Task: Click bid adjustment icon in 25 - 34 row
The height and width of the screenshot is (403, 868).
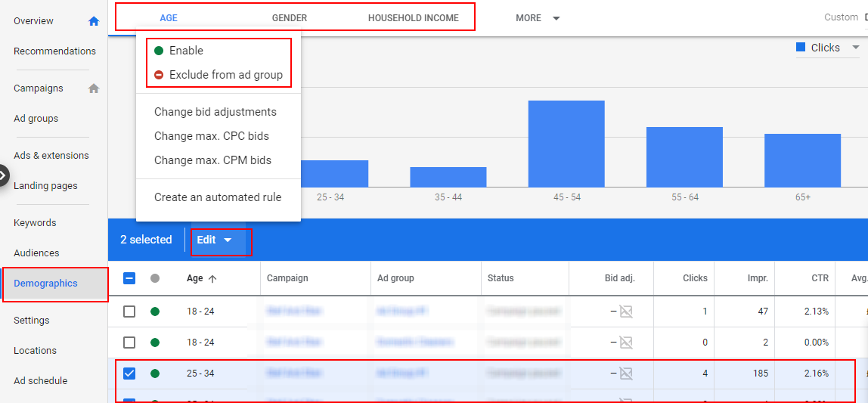Action: pyautogui.click(x=625, y=374)
